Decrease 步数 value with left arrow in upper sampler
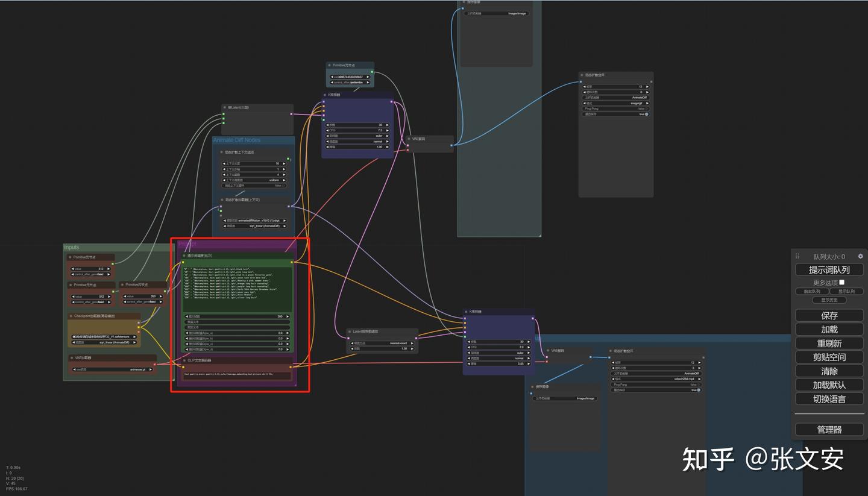 pyautogui.click(x=327, y=125)
